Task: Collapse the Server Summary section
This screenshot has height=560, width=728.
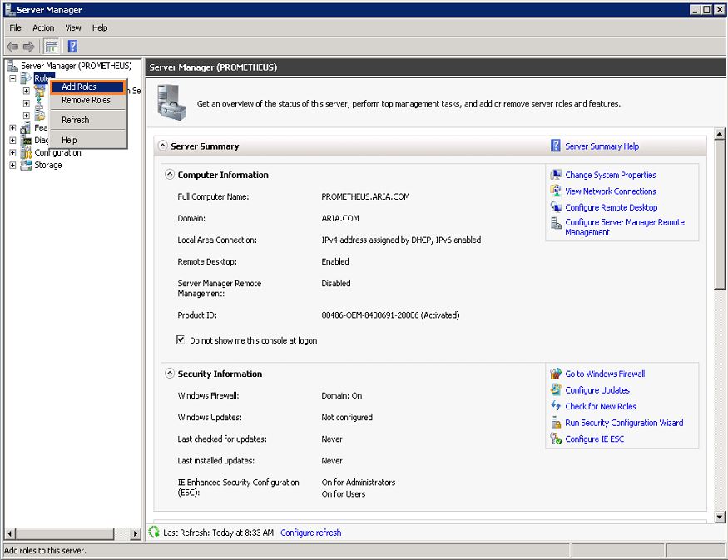Action: click(x=162, y=146)
